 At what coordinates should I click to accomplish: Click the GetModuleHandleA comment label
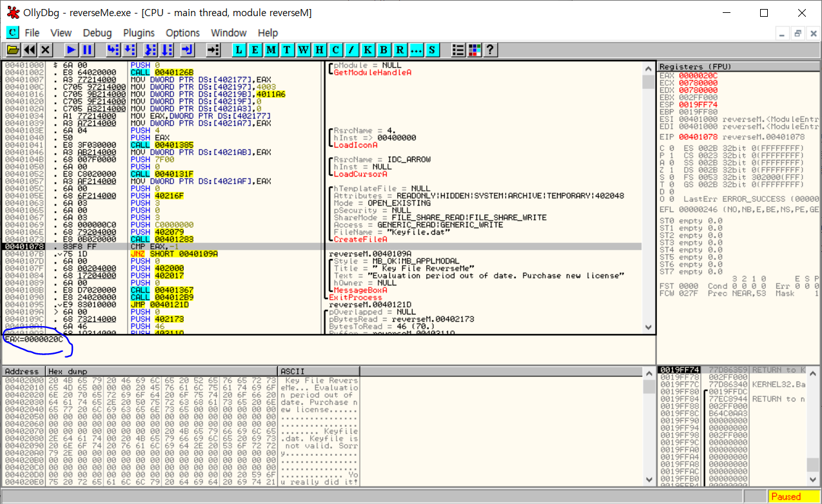coord(372,73)
